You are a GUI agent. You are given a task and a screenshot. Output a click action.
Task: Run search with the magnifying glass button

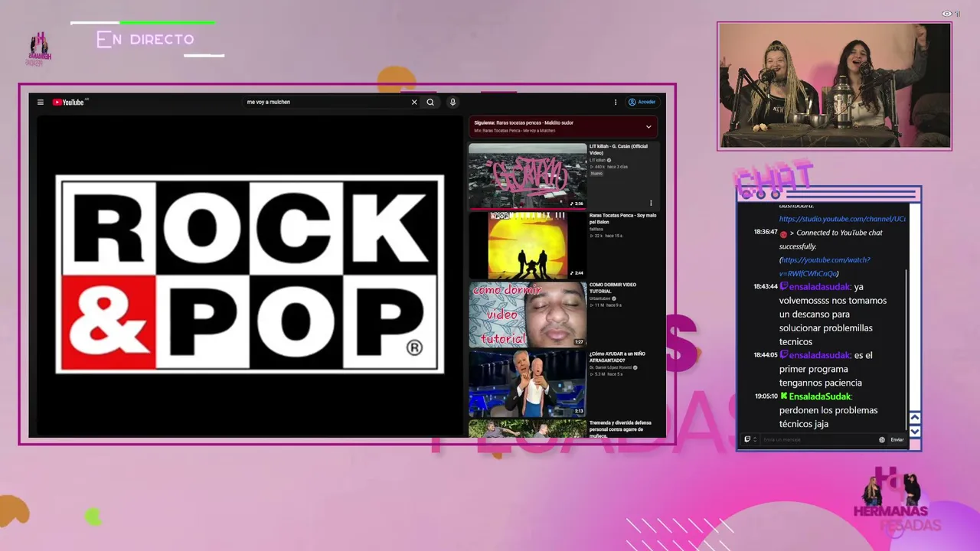click(430, 102)
